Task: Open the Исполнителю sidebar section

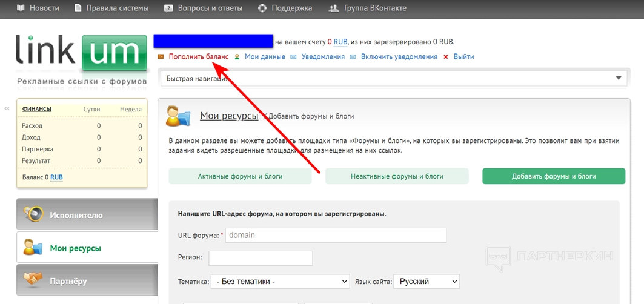Action: coord(87,214)
